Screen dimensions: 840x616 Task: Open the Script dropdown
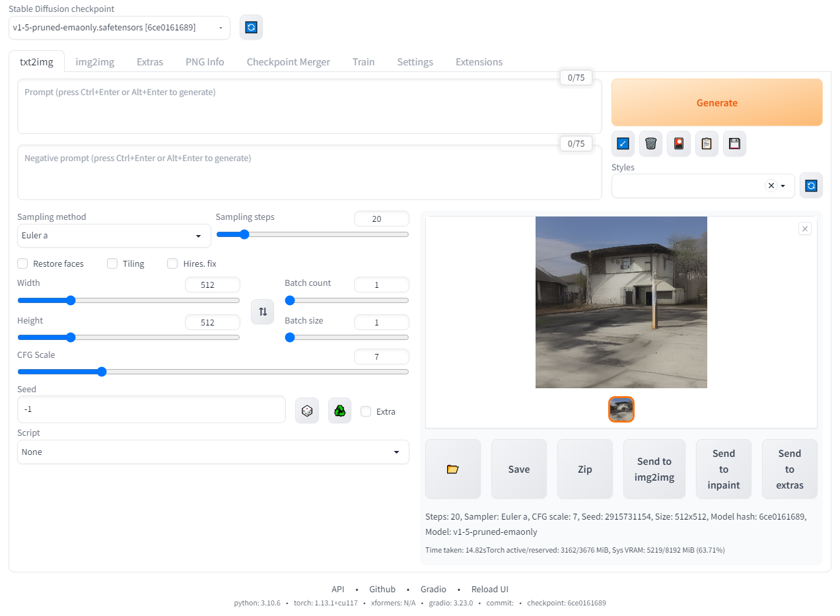click(213, 452)
